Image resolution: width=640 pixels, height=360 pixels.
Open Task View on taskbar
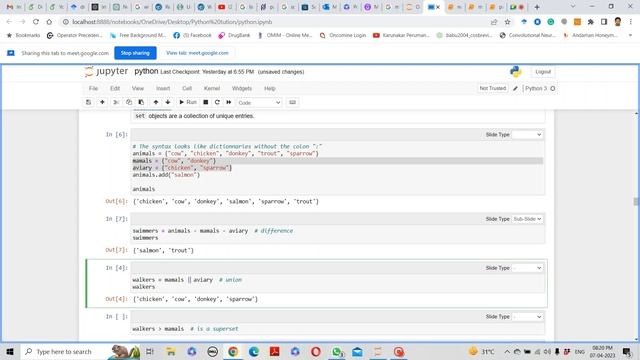[150, 351]
